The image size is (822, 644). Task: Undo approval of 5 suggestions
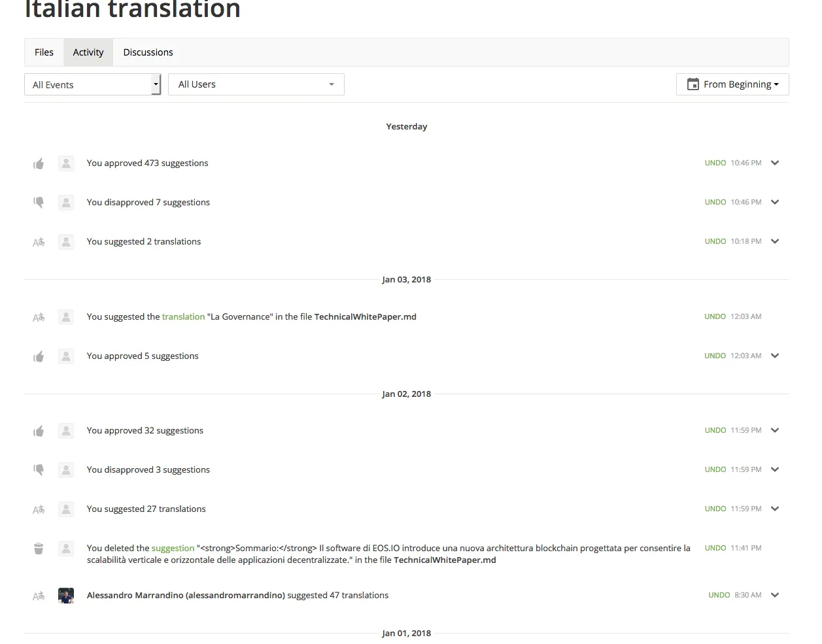pyautogui.click(x=715, y=356)
